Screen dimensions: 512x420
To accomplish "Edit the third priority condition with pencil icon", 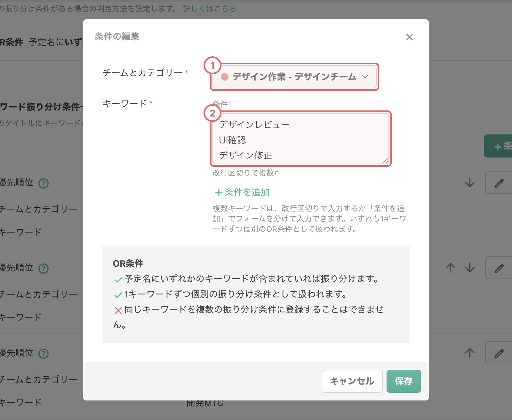I will (x=499, y=353).
